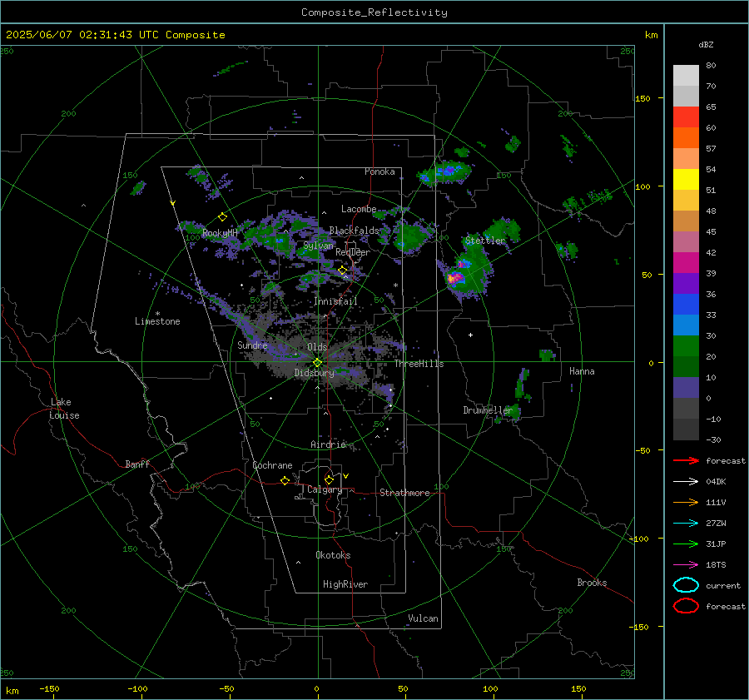Pick the purple 39-36 dBZ swatch
The height and width of the screenshot is (700, 749).
(686, 284)
